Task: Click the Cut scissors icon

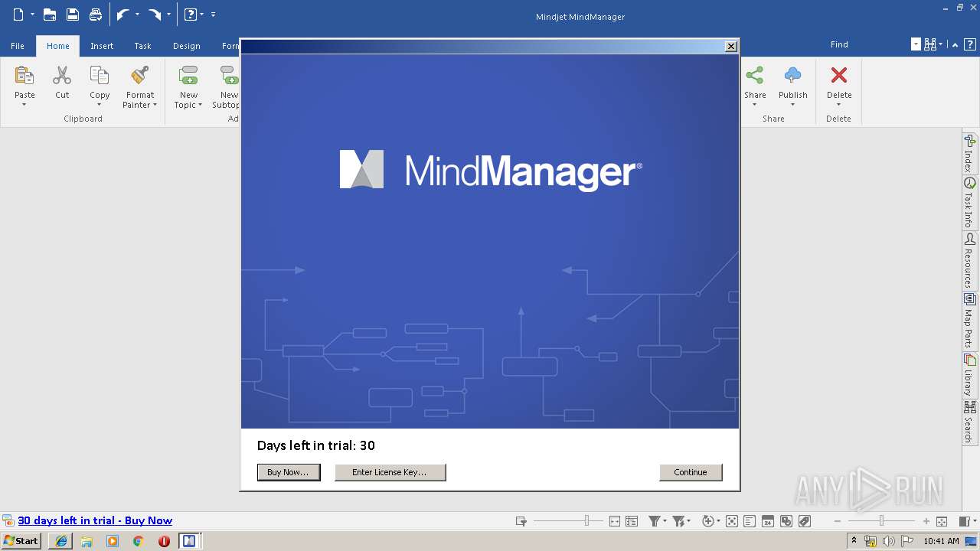Action: [x=62, y=75]
